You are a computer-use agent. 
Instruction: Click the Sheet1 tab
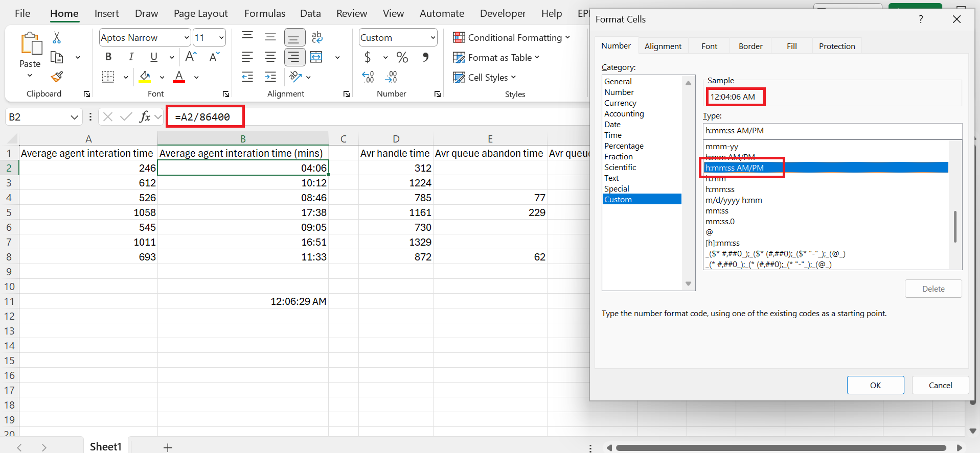point(106,446)
